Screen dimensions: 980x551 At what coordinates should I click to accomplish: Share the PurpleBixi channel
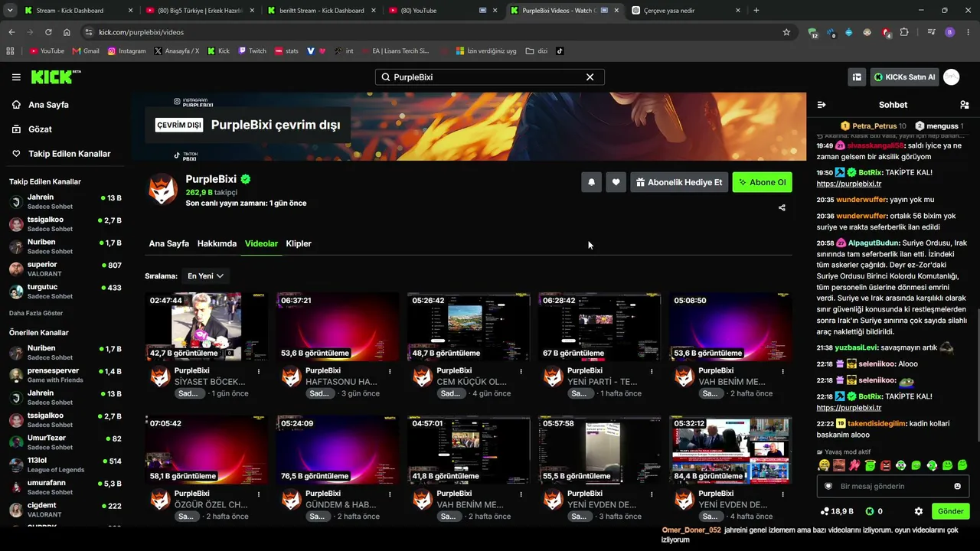tap(782, 207)
